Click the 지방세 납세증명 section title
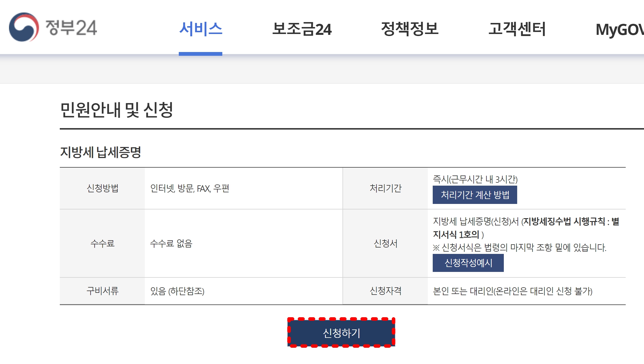 click(100, 152)
